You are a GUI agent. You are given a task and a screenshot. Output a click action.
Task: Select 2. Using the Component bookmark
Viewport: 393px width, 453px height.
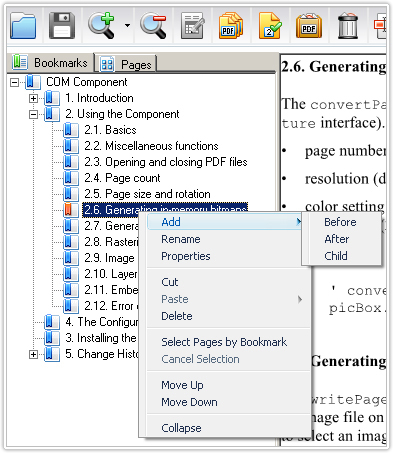122,114
